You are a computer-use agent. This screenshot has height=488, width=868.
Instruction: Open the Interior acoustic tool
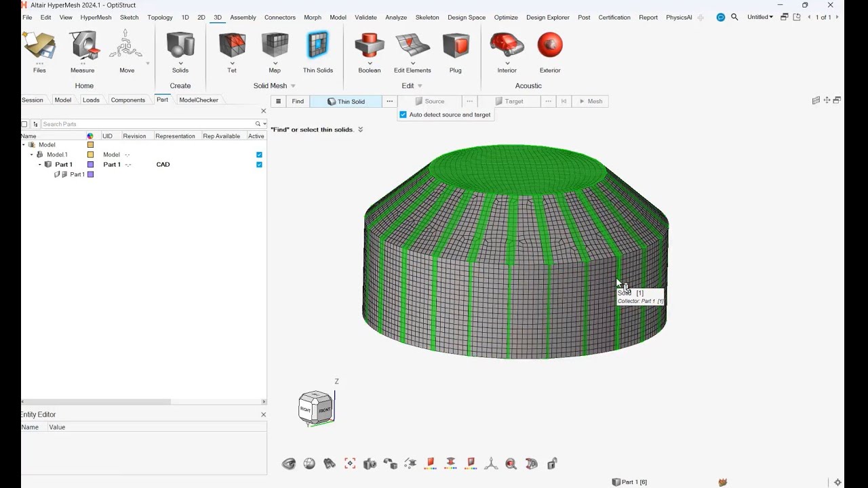(507, 46)
